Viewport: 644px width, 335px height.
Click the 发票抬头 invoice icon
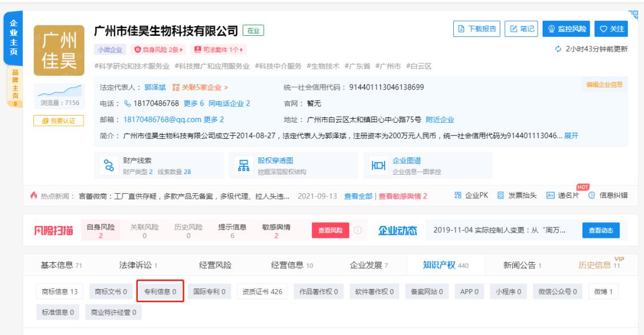(501, 196)
